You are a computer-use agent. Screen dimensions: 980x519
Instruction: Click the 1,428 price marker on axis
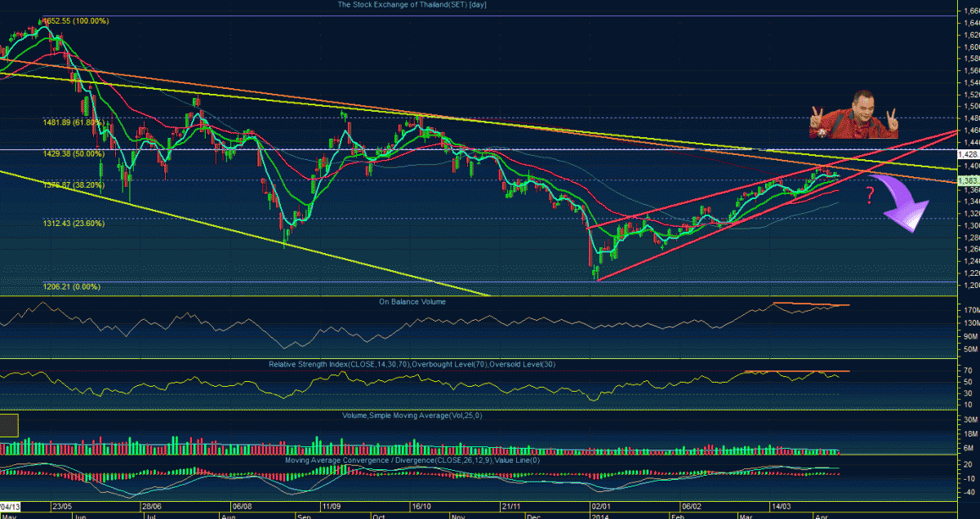pos(968,154)
